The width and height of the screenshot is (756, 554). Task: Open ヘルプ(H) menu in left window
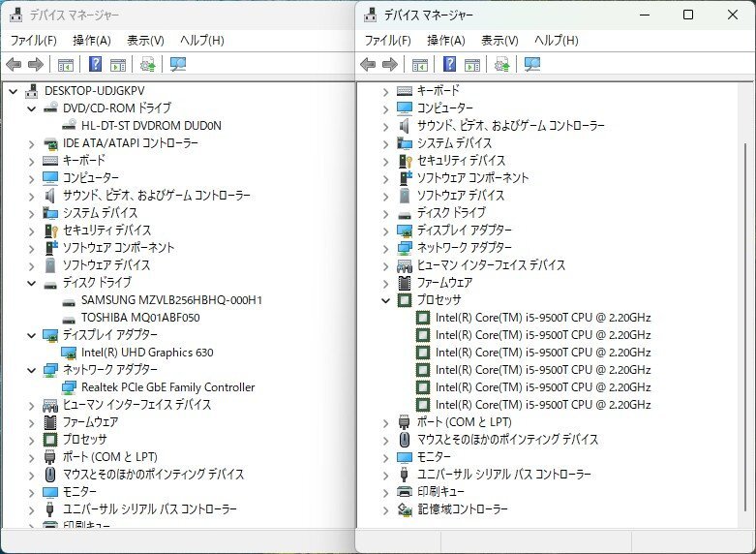(x=202, y=40)
